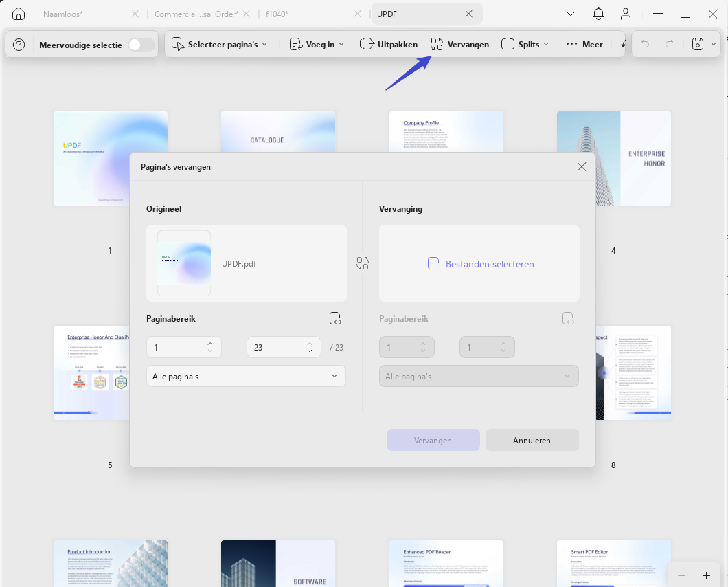Close the Pagina's vervangen dialog
The height and width of the screenshot is (587, 728).
coord(582,166)
